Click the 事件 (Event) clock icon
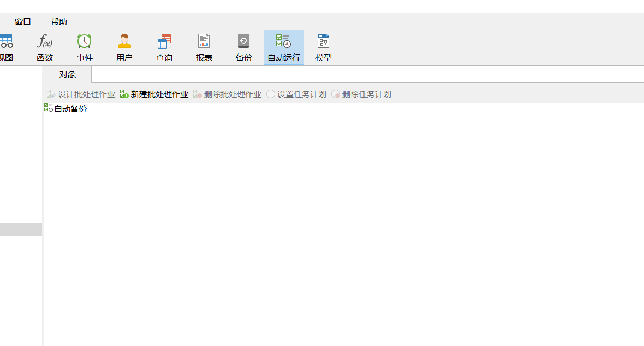The height and width of the screenshot is (346, 644). pyautogui.click(x=85, y=47)
